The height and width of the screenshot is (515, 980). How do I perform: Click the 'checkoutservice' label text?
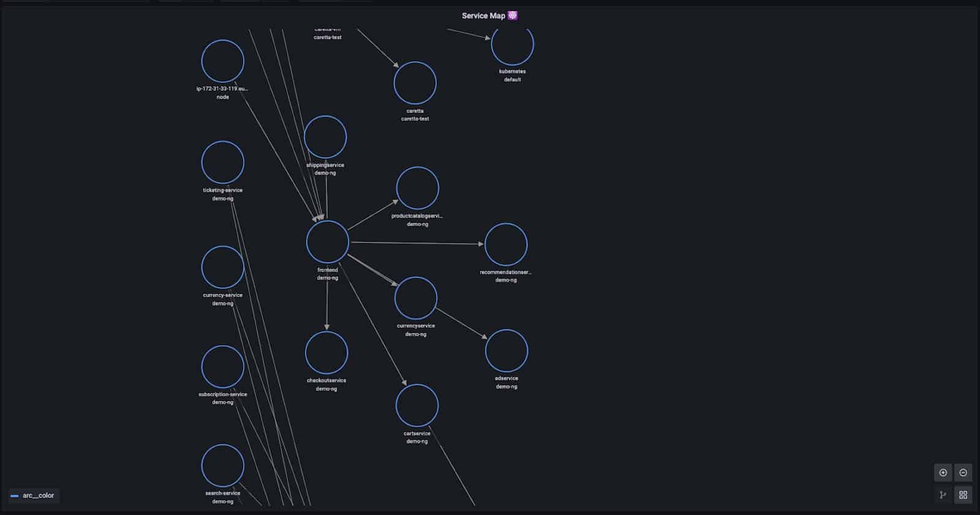(326, 381)
